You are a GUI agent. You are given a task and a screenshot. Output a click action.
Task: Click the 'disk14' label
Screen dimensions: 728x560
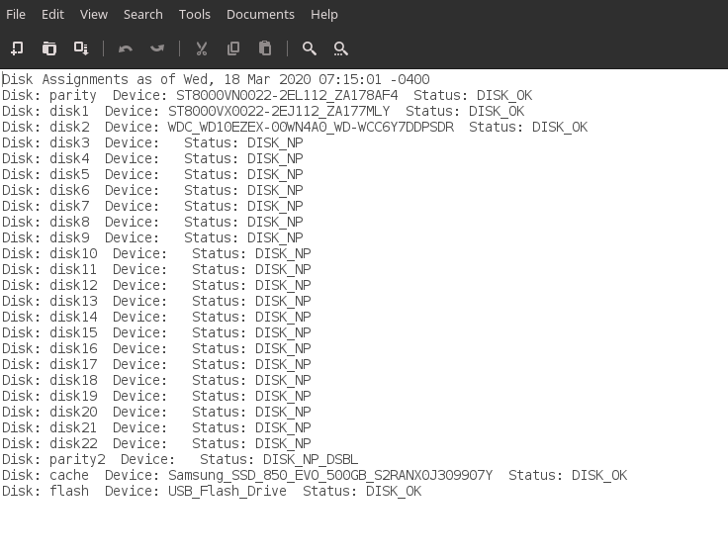pos(73,317)
